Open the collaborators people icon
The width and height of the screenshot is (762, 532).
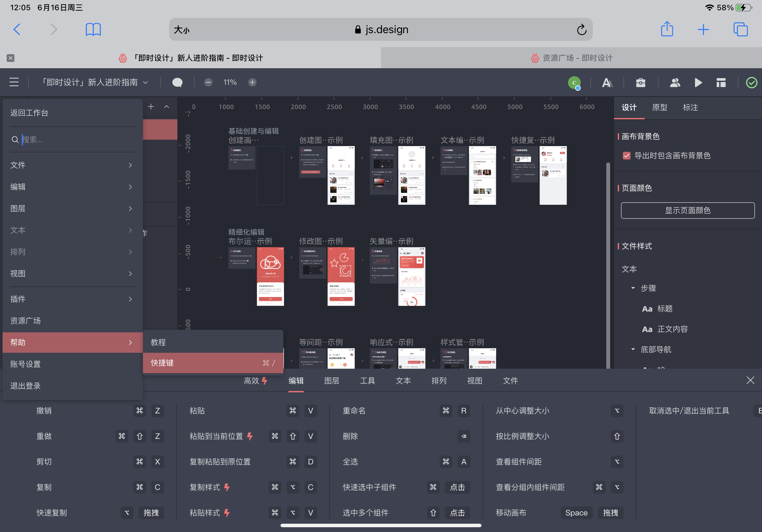tap(675, 83)
